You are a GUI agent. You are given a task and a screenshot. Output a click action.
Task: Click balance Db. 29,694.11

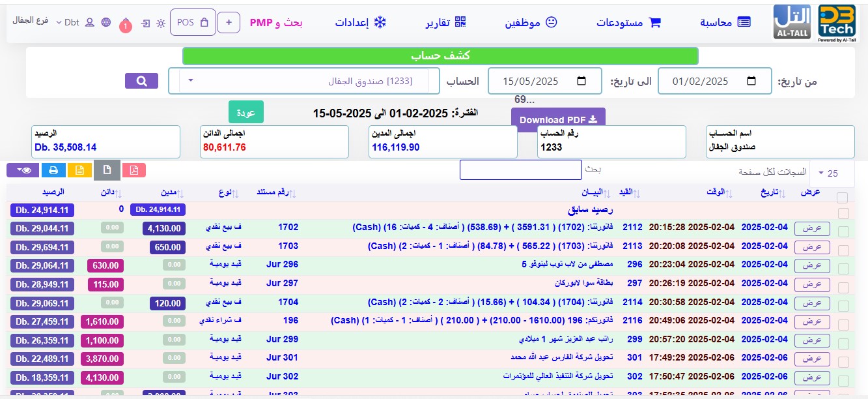(42, 247)
